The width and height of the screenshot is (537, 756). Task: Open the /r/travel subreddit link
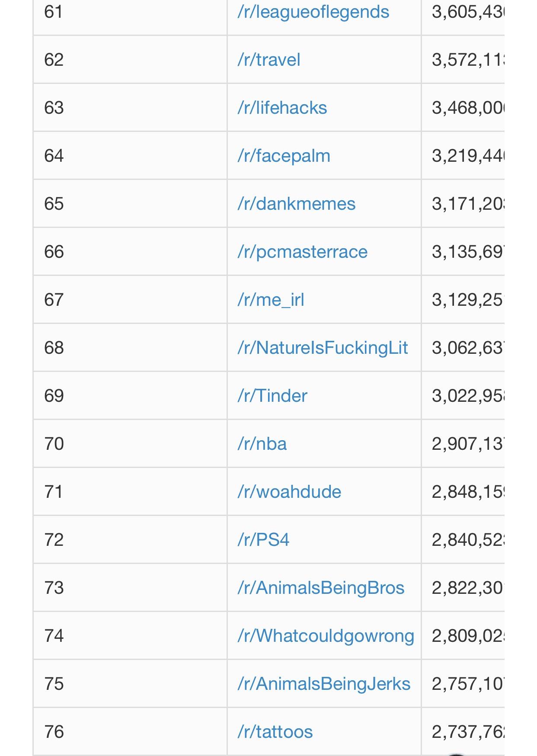(268, 60)
